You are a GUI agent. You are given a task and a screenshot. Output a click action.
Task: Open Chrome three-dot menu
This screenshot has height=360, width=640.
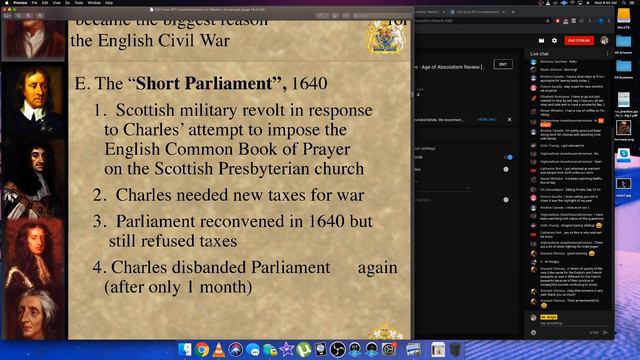click(609, 20)
